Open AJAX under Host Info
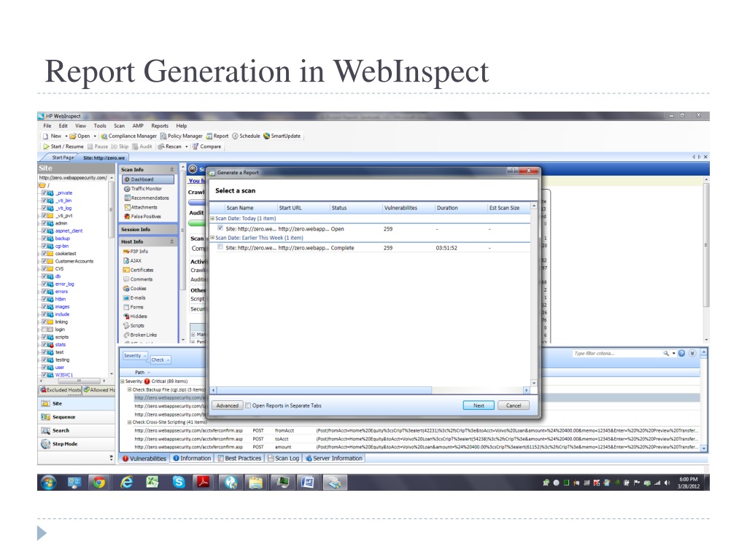 tap(133, 261)
